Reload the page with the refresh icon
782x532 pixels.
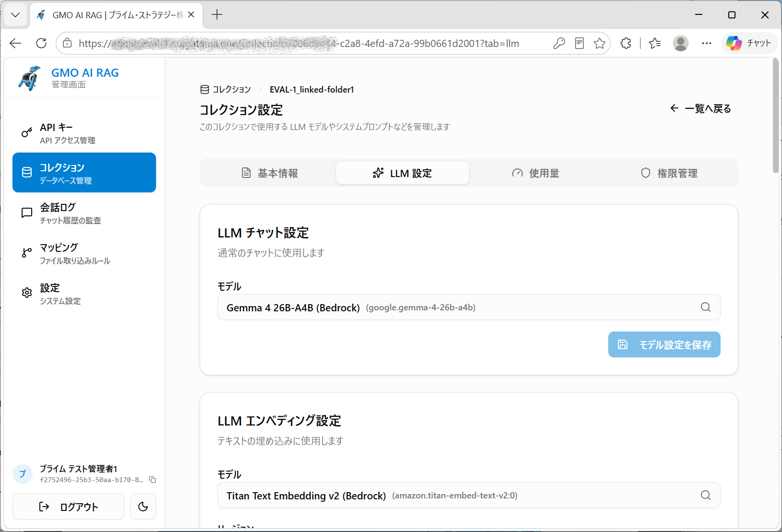click(41, 43)
